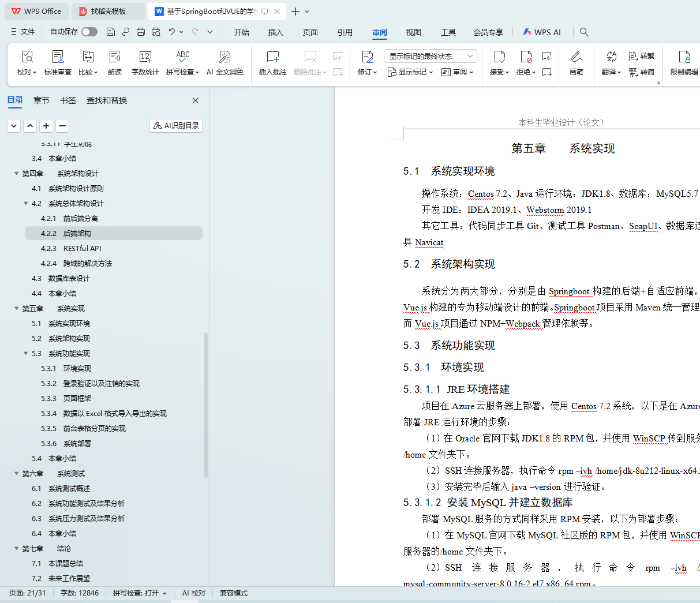Click the print icon in quick access bar
Screen dimensions: 700x603
141,32
